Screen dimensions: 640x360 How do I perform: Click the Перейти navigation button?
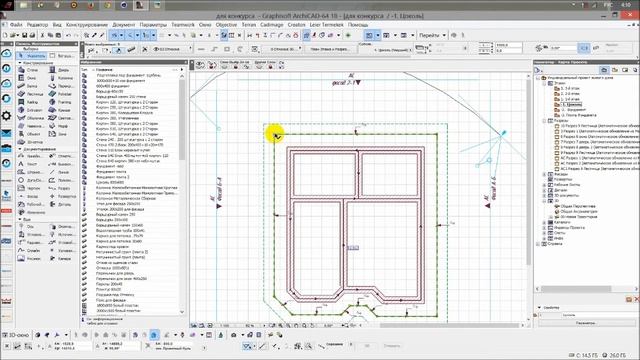pos(429,36)
